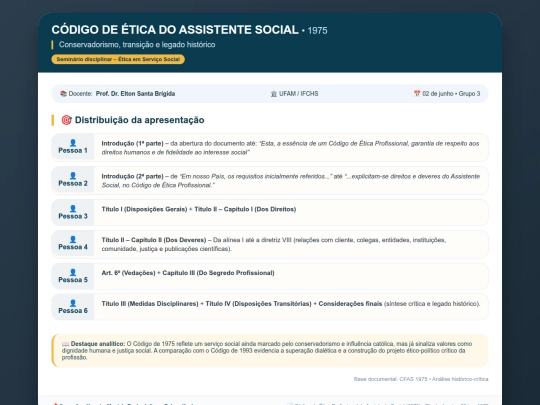Click the open book icon before Destaque analítico
The image size is (540, 405).
[x=65, y=344]
